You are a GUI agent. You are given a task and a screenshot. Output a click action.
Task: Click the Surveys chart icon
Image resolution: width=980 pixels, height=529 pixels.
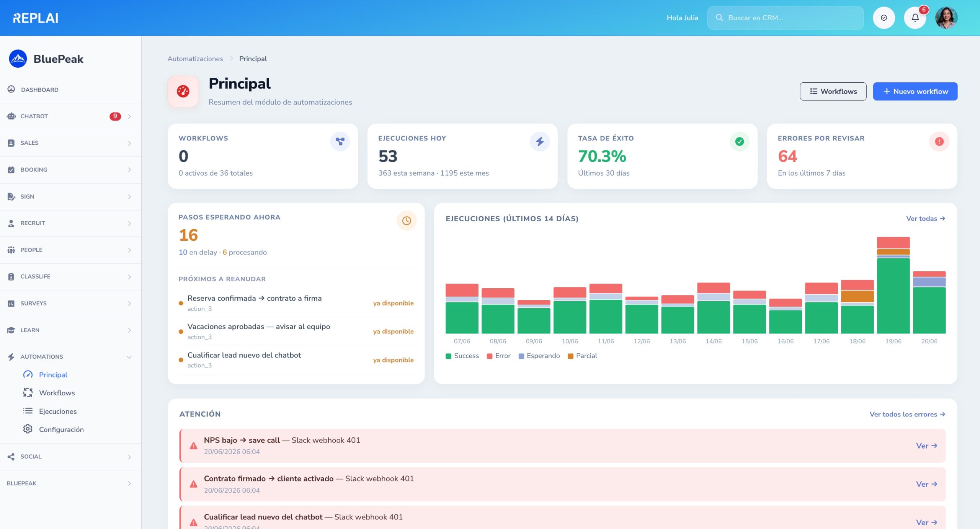11,303
